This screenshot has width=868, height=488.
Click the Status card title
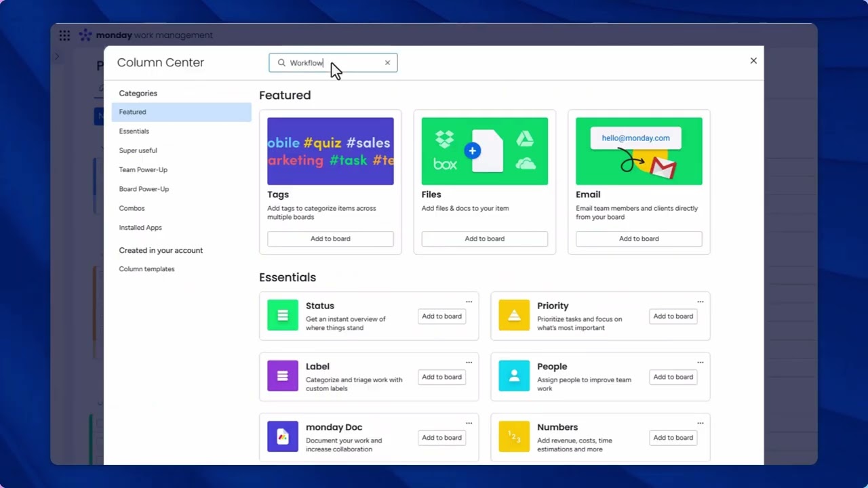320,306
